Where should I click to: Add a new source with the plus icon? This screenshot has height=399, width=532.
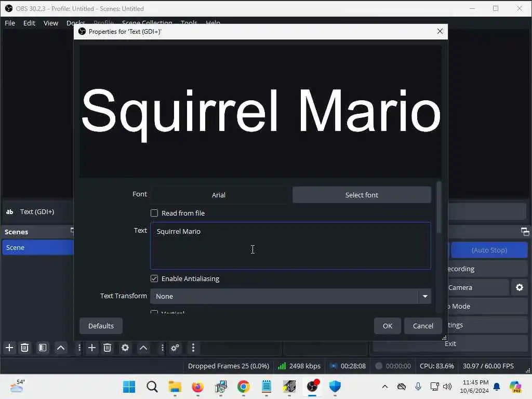pyautogui.click(x=92, y=348)
